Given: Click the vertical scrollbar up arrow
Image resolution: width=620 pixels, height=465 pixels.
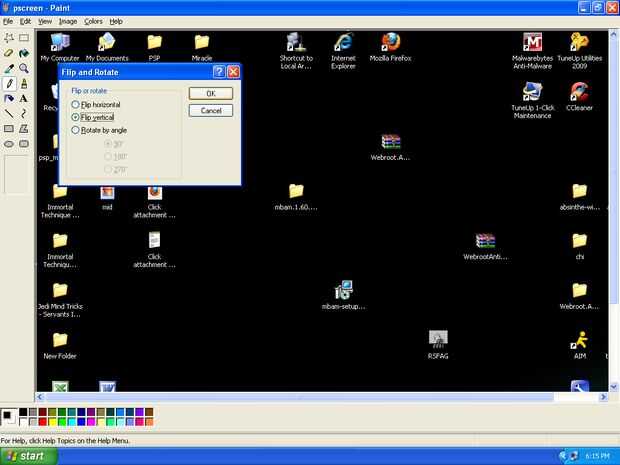Looking at the screenshot, I should (614, 34).
